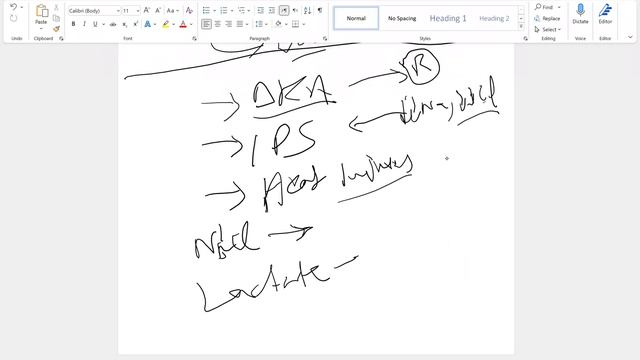The height and width of the screenshot is (360, 640).
Task: Open the font color dropdown arrow
Action: [x=191, y=24]
